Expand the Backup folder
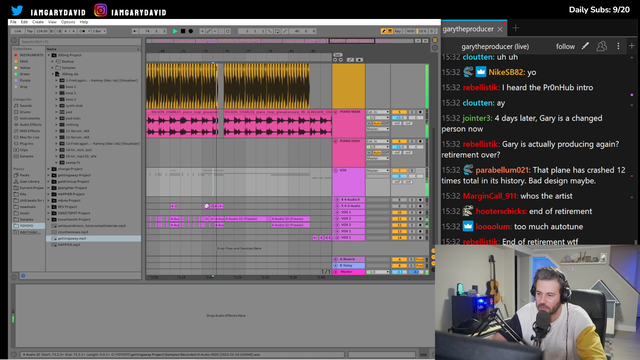The image size is (640, 360). [53, 62]
